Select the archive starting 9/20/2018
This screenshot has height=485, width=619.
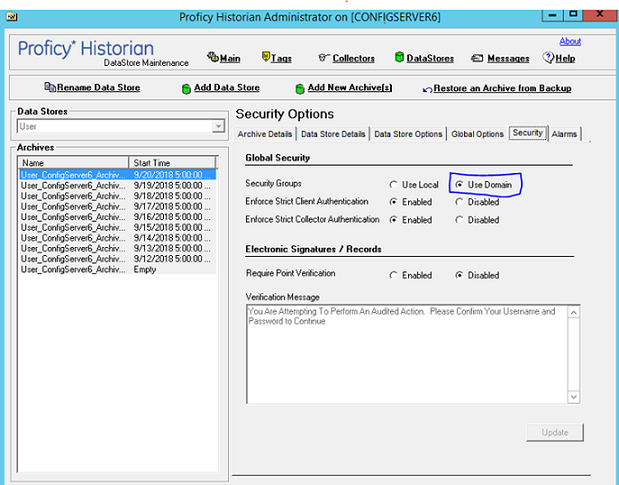(117, 175)
